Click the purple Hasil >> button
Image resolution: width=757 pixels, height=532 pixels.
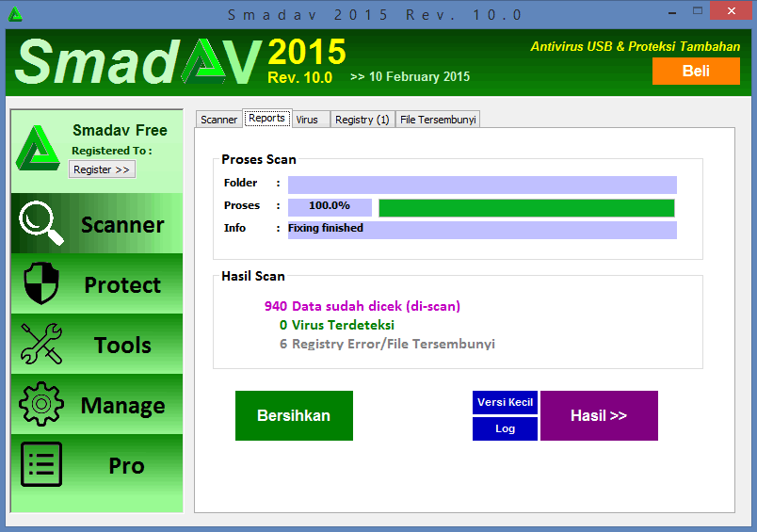click(x=599, y=415)
